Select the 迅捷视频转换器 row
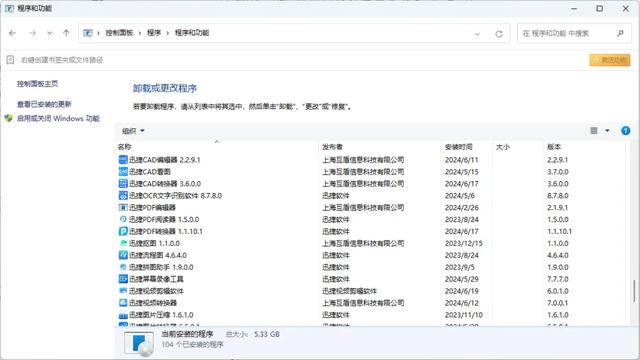Viewport: 640px width, 360px height. pos(370,303)
